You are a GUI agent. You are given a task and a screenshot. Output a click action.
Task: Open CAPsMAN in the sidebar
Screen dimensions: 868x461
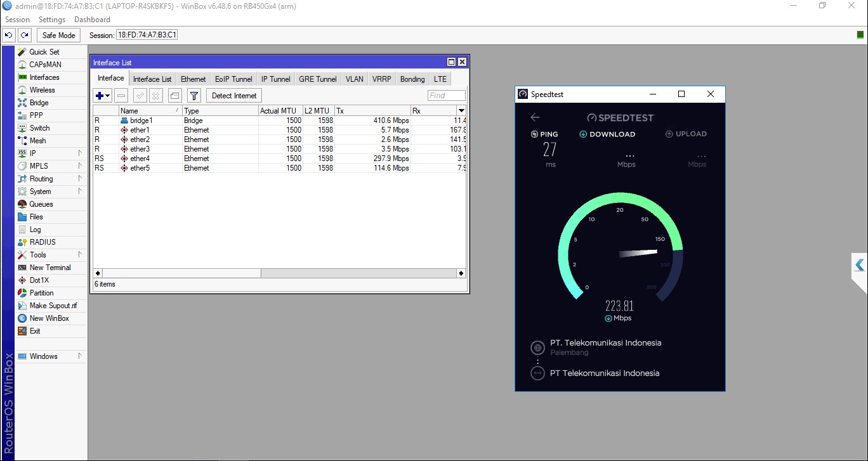tap(45, 65)
